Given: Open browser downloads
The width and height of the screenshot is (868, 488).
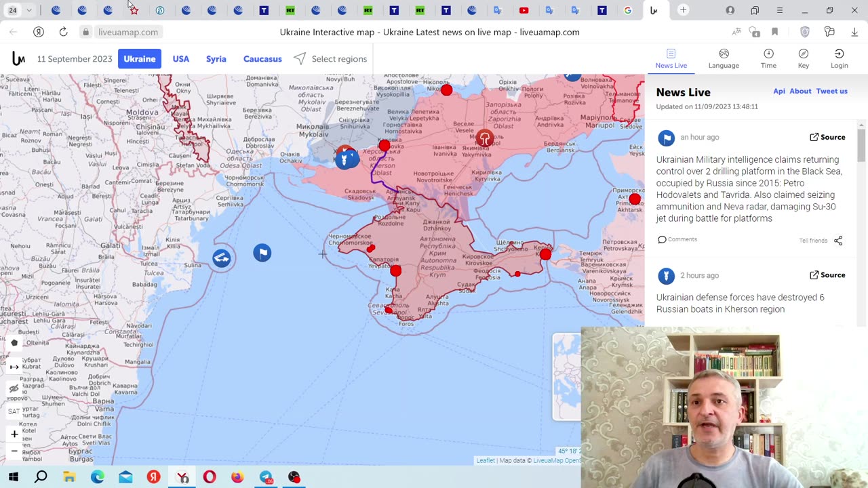Looking at the screenshot, I should coord(854,32).
